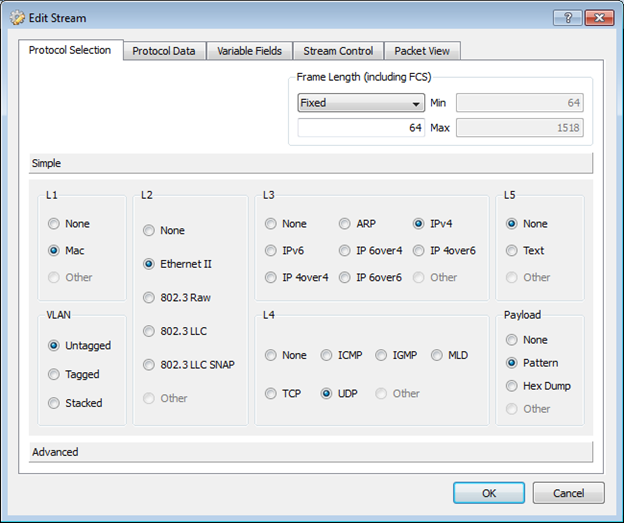The width and height of the screenshot is (624, 523).
Task: Confirm with the OK button
Action: coord(489,493)
